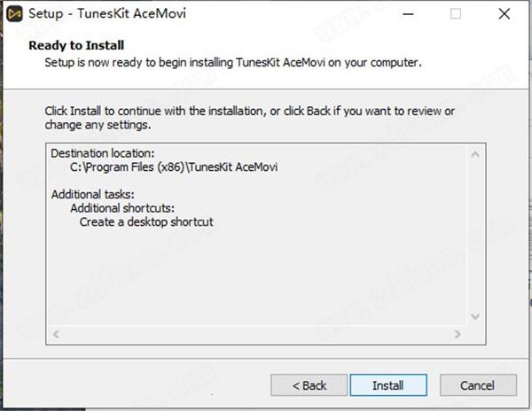Click the horizontal scrollbar track under summary
Image resolution: width=532 pixels, height=411 pixels.
tap(257, 335)
